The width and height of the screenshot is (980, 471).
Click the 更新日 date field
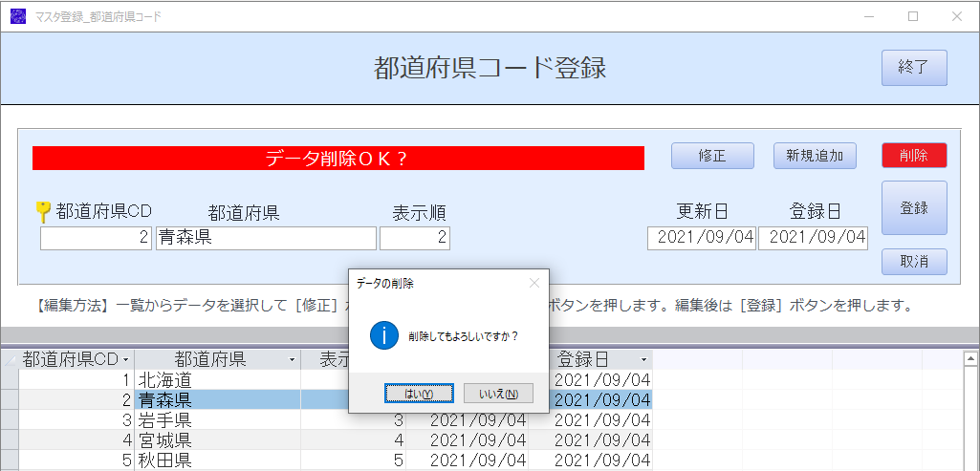click(x=702, y=238)
